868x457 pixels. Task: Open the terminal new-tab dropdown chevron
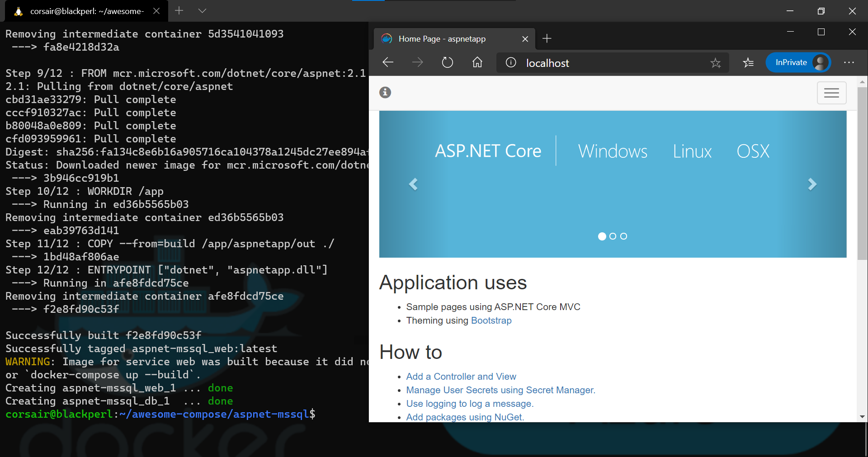202,11
